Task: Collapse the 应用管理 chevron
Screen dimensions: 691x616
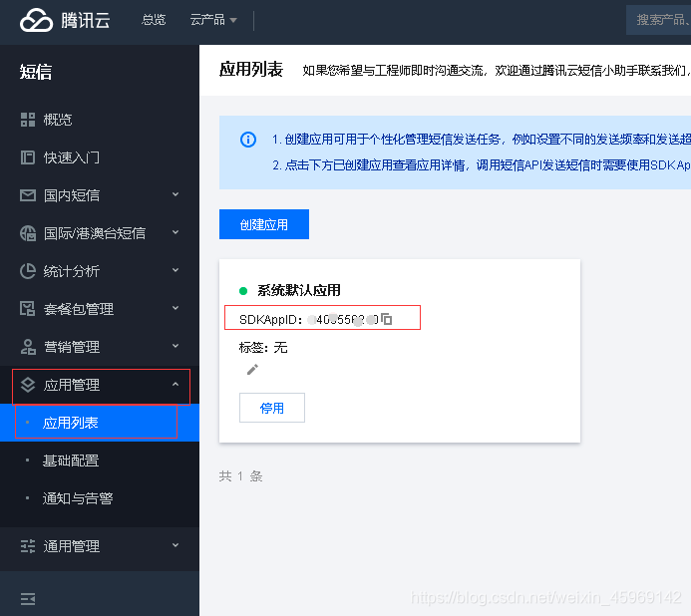Action: point(175,384)
